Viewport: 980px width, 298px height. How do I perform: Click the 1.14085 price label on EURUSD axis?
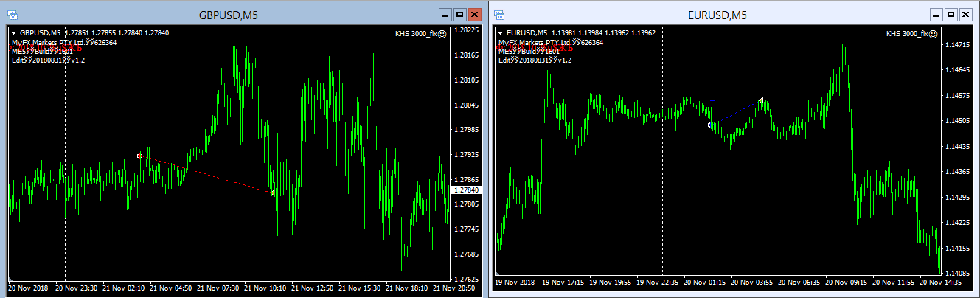pos(958,273)
